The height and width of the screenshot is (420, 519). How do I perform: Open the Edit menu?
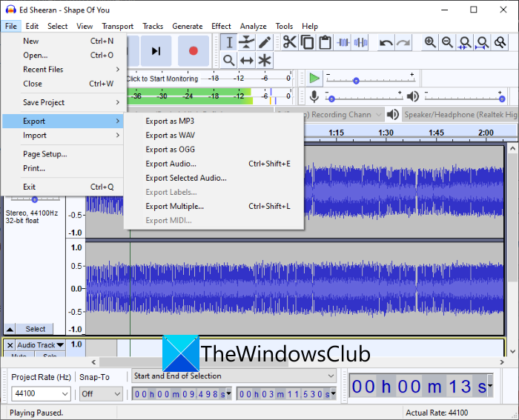point(32,26)
